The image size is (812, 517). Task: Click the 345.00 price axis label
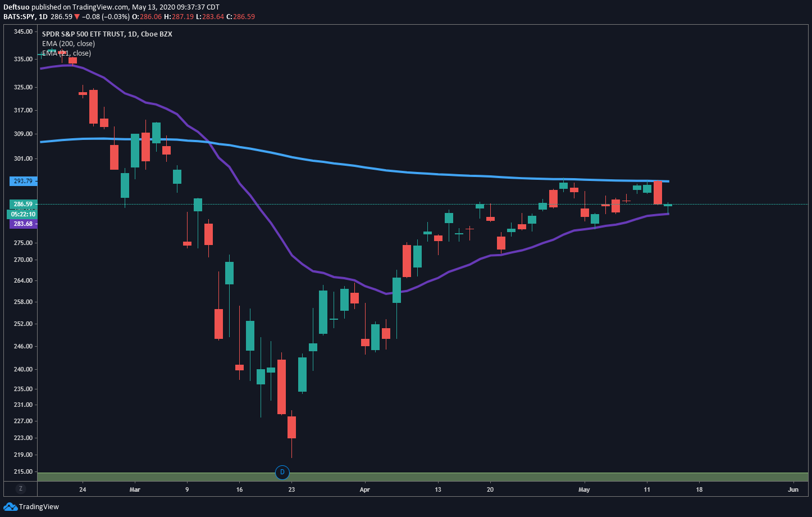coord(23,31)
